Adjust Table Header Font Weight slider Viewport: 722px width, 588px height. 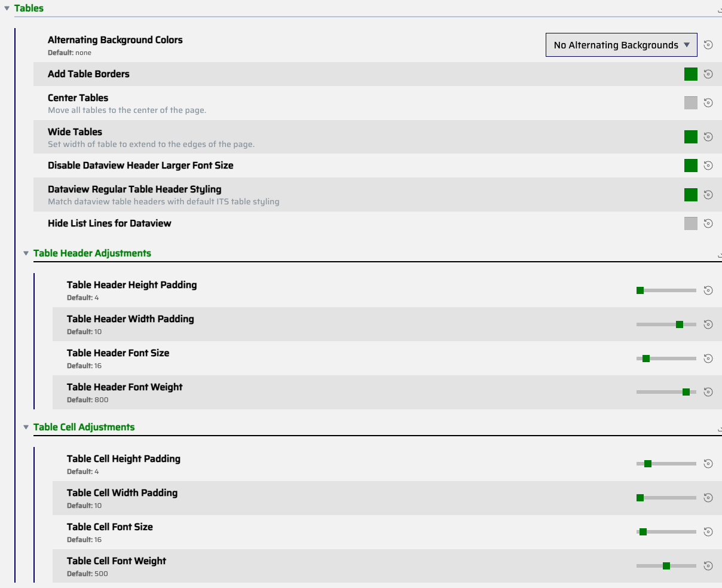tap(666, 392)
